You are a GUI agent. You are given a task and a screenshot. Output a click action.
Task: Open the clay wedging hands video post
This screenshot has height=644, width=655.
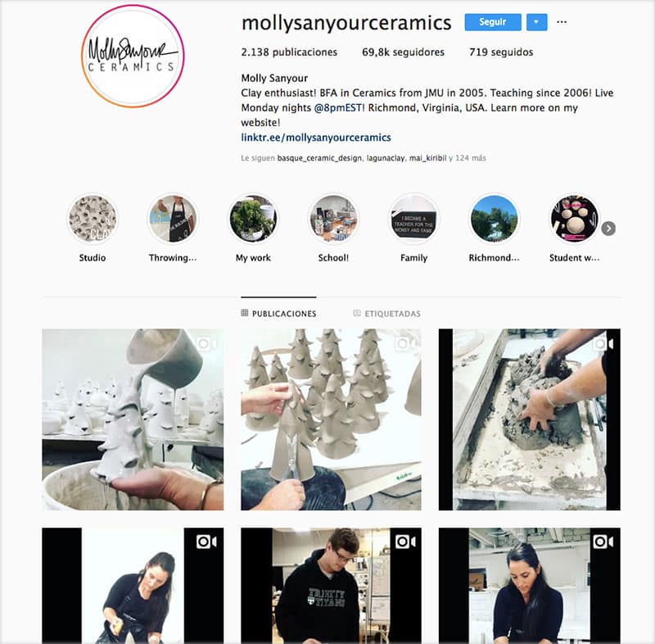(529, 420)
